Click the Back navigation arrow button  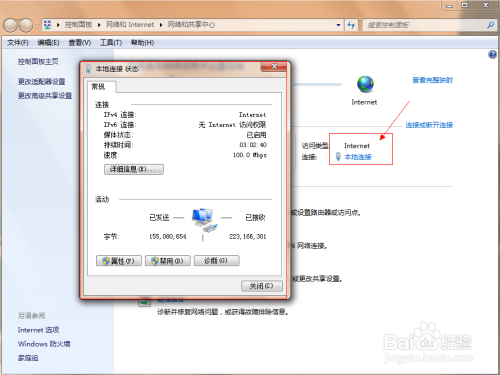[x=10, y=25]
